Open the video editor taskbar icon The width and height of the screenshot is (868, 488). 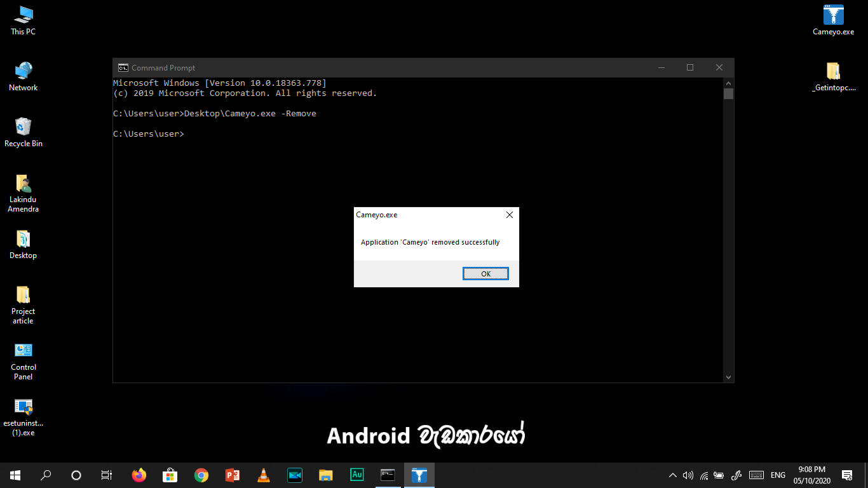(x=295, y=475)
